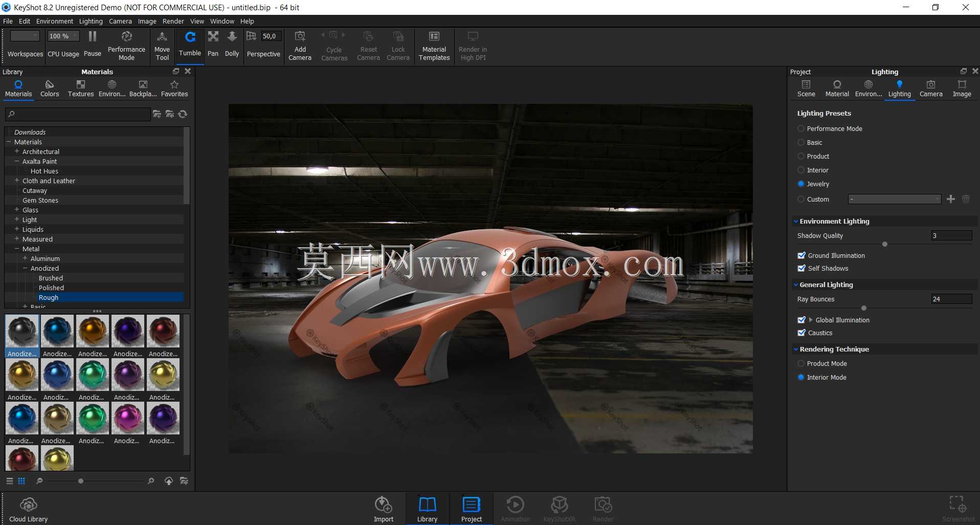Toggle the Self Shadows checkbox
The width and height of the screenshot is (980, 525).
(801, 269)
